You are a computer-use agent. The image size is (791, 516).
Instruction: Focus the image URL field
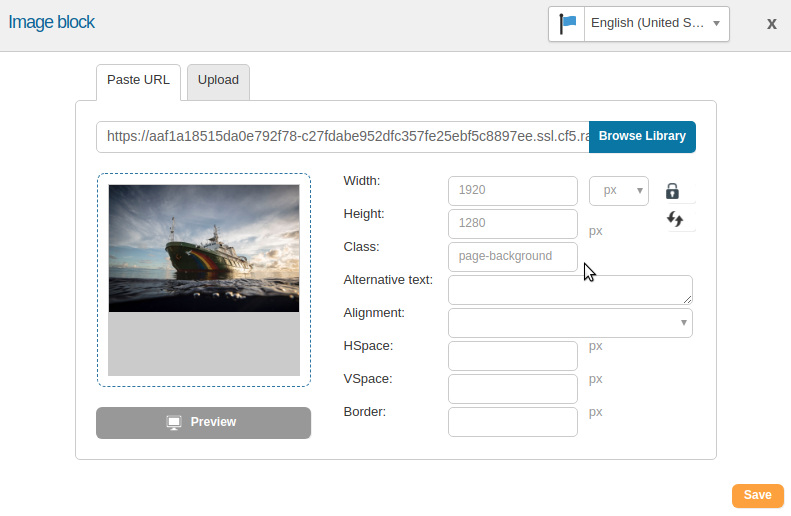pyautogui.click(x=343, y=137)
